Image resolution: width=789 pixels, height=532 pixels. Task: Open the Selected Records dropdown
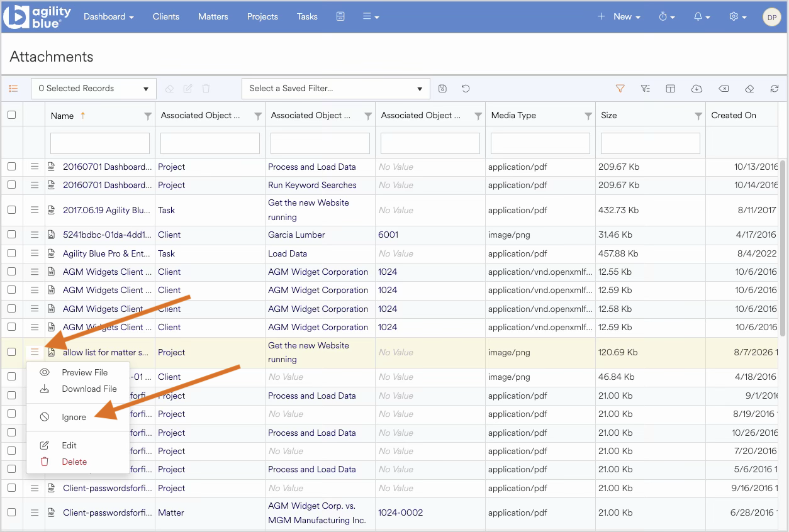coord(94,89)
